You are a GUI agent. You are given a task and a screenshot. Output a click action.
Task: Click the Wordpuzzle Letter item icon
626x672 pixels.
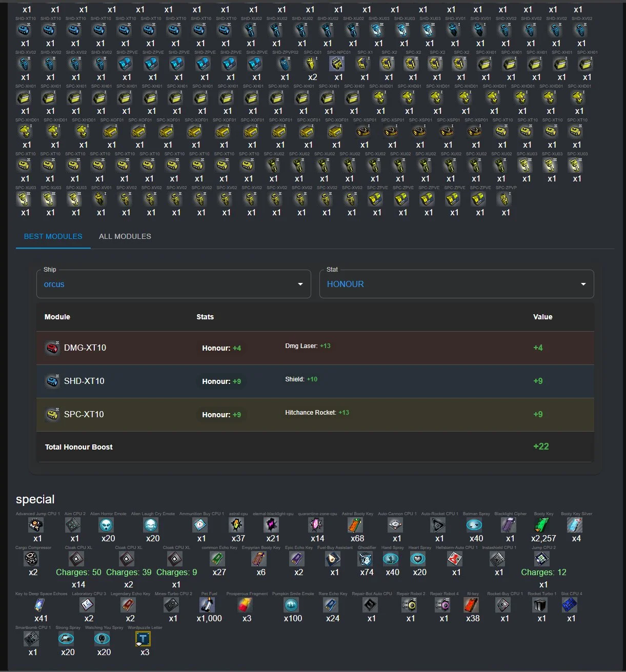pyautogui.click(x=143, y=639)
